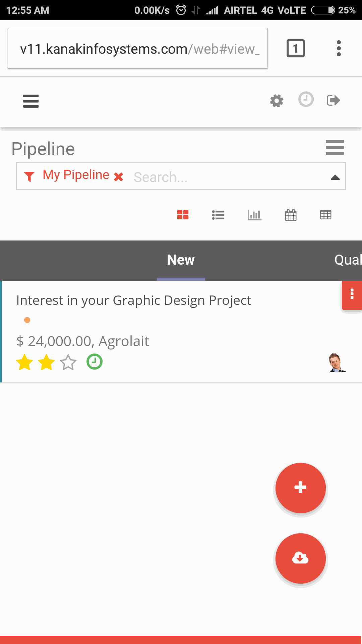
Task: Open the settings gear icon
Action: [x=277, y=101]
